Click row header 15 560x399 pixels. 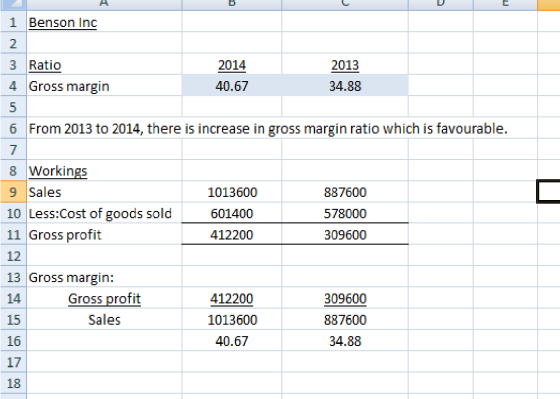tap(13, 319)
